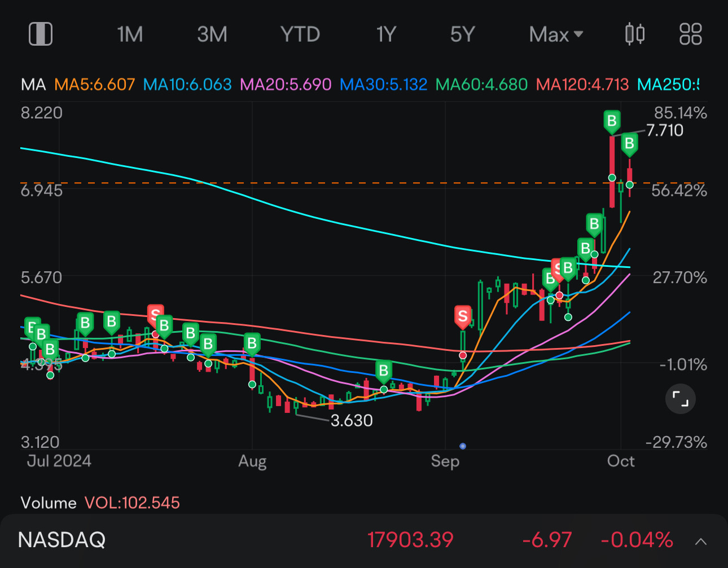728x568 pixels.
Task: Tap the MA120:4.713 value
Action: point(582,85)
